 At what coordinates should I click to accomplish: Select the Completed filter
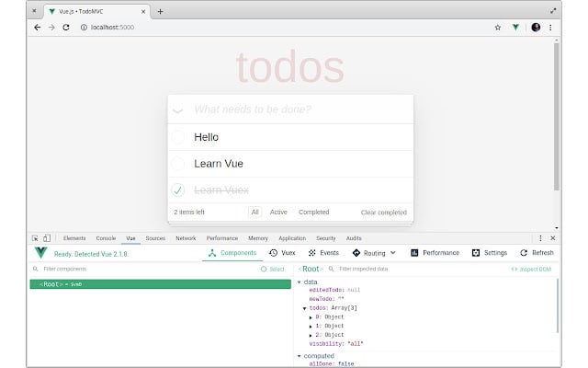point(314,213)
